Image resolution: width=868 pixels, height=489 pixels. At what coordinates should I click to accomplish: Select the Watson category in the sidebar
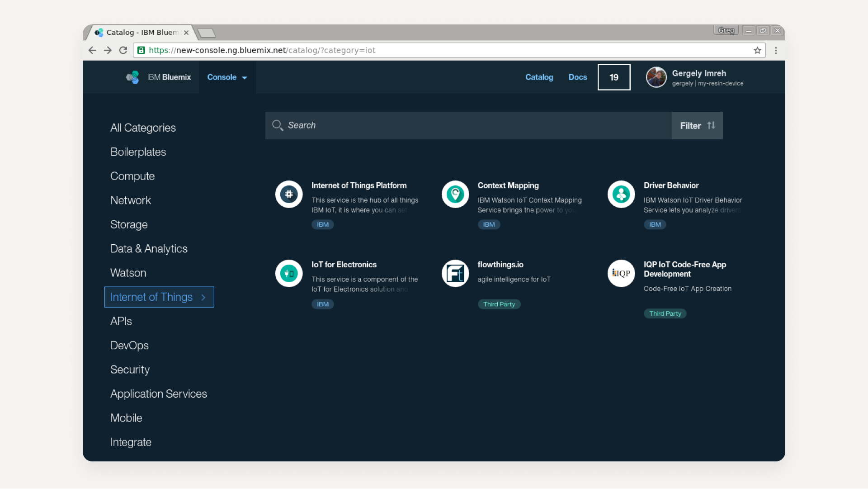point(128,273)
